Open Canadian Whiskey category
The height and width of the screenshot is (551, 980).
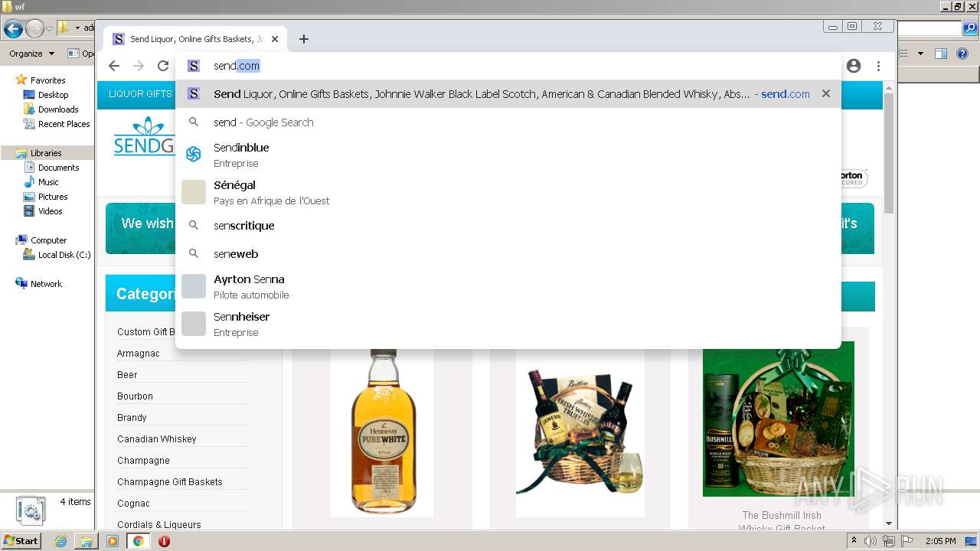click(157, 439)
